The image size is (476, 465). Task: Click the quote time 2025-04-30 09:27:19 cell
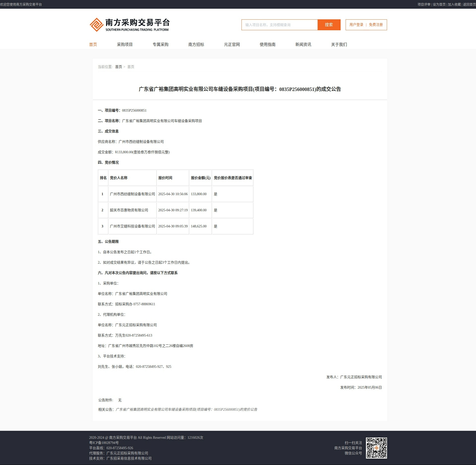coord(173,210)
